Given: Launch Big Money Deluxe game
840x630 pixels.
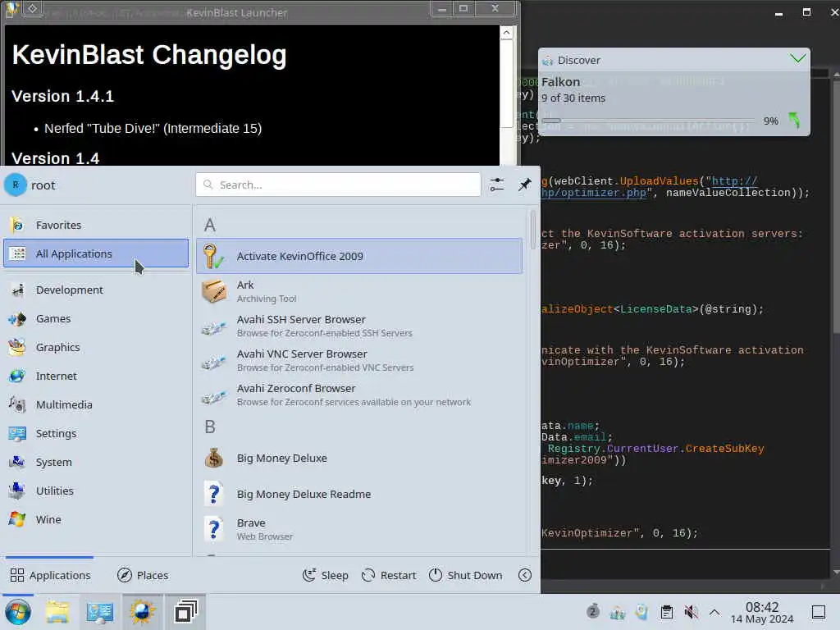Looking at the screenshot, I should [359, 458].
